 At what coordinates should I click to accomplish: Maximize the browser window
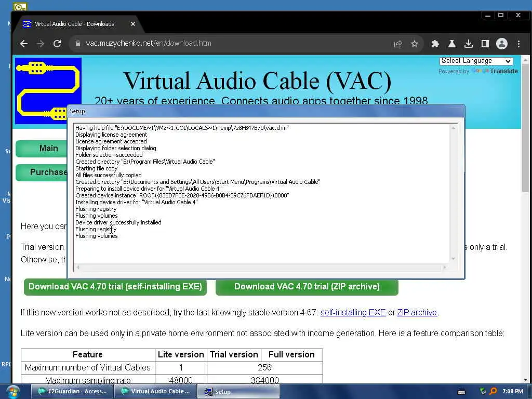point(501,15)
